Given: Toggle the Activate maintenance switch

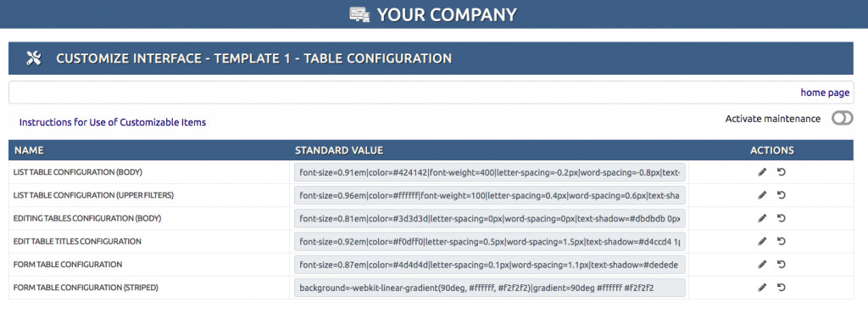Looking at the screenshot, I should click(x=842, y=118).
